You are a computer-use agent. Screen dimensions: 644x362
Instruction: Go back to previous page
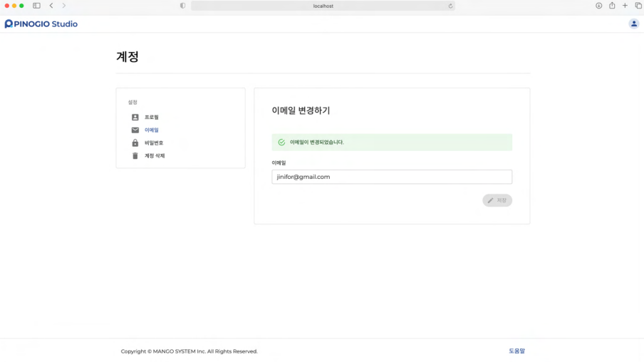pyautogui.click(x=51, y=6)
